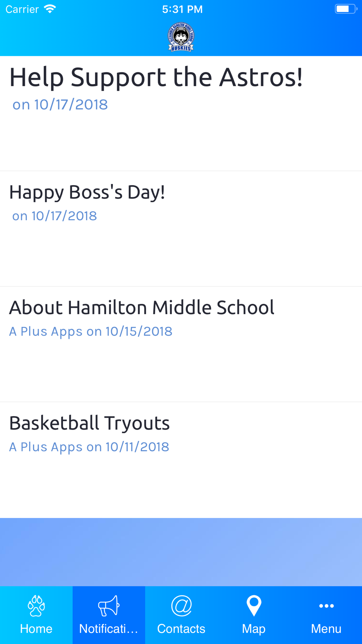362x644 pixels.
Task: Open the Help Support the Astros post
Action: click(x=181, y=113)
